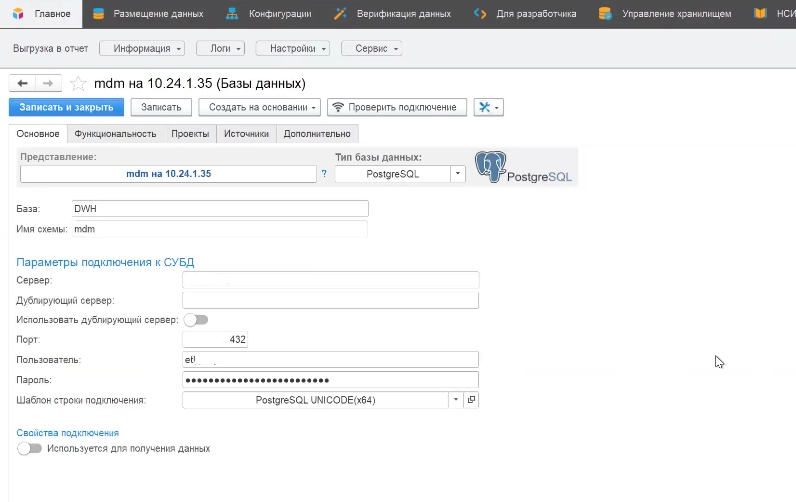Click the question mark help icon
Screen dimensions: 796x502
323,174
